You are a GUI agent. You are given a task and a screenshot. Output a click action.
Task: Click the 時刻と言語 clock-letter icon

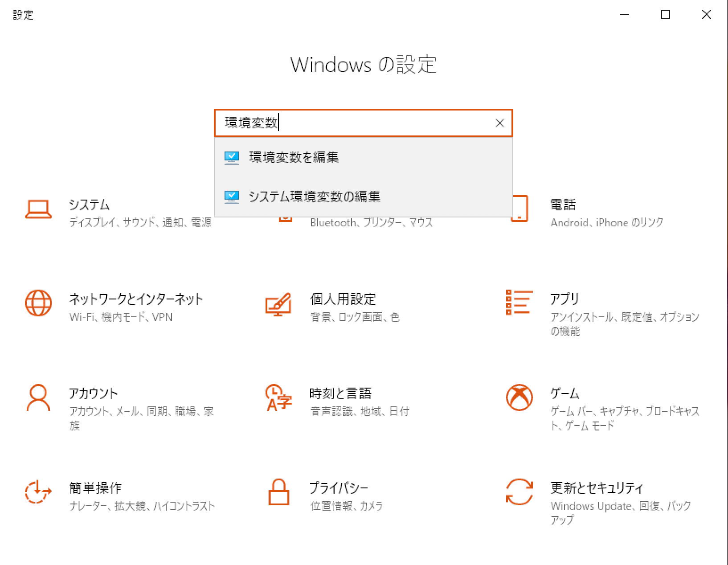coord(278,397)
